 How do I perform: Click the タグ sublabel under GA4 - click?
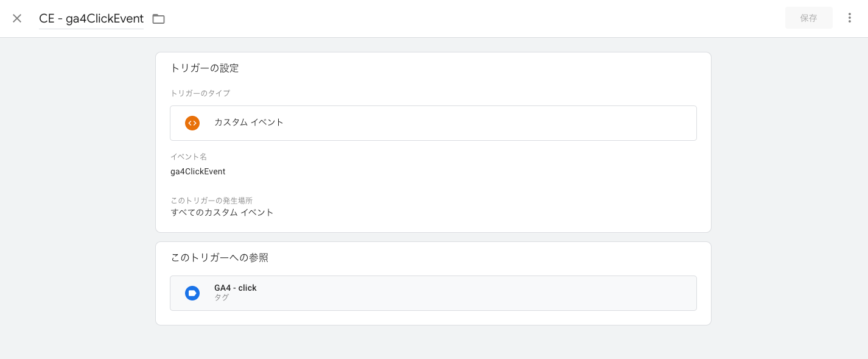(x=222, y=297)
